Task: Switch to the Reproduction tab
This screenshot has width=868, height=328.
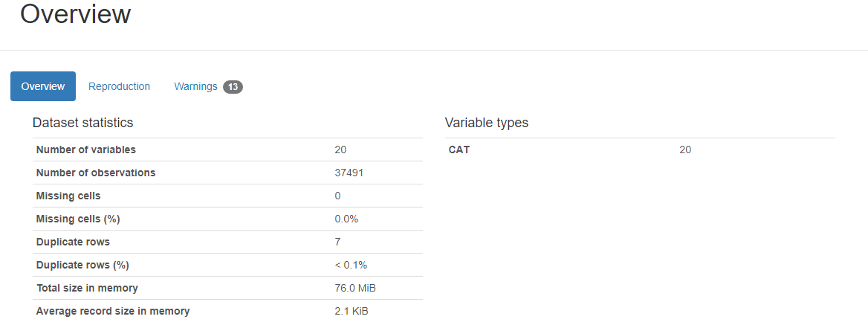Action: pos(119,86)
